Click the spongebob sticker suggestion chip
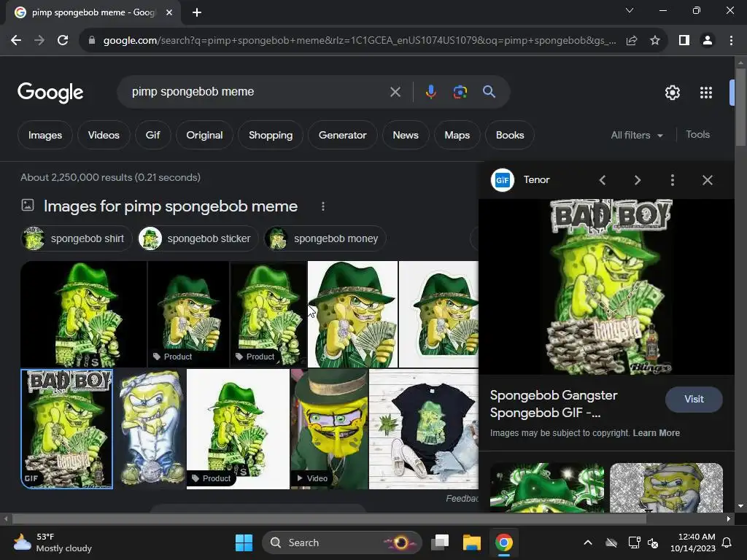 coord(198,238)
